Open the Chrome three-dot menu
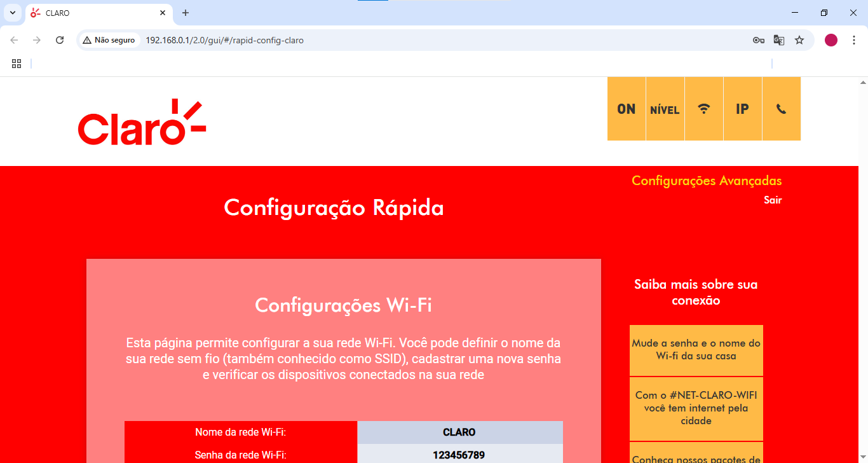868x463 pixels. tap(854, 40)
